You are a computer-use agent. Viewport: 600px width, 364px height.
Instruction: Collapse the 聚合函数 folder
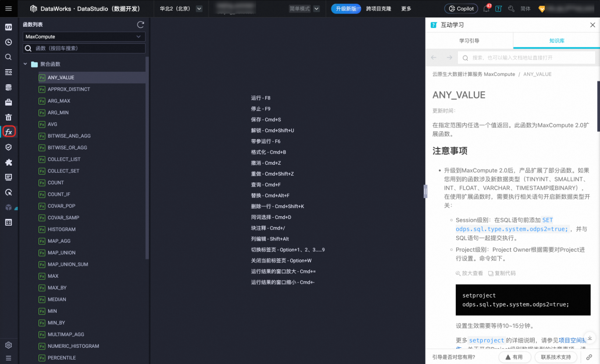(25, 64)
